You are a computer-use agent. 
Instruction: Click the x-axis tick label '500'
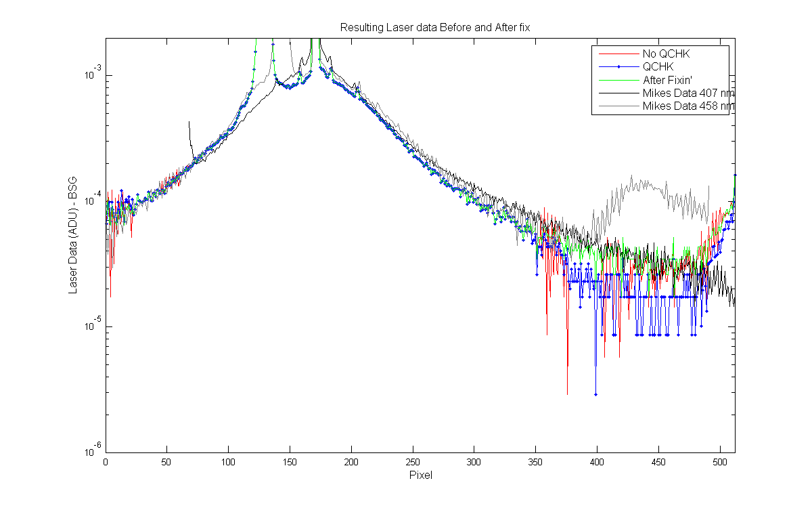pyautogui.click(x=720, y=463)
